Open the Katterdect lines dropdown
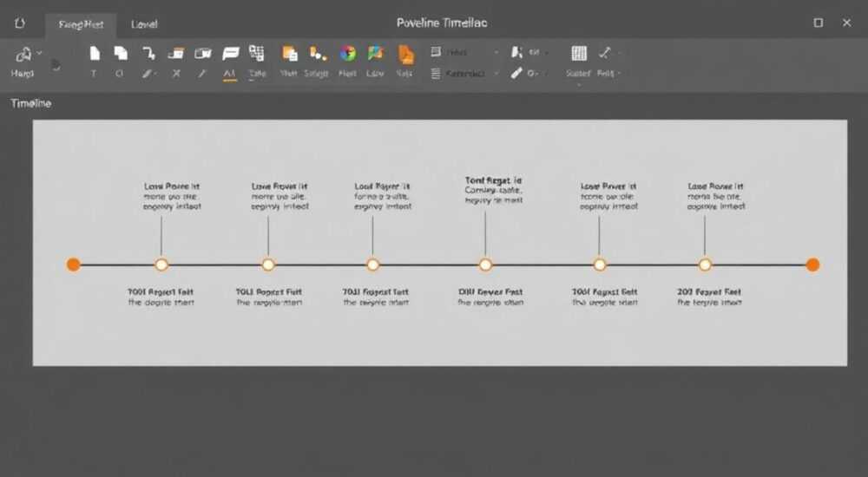The image size is (868, 477). pyautogui.click(x=496, y=73)
